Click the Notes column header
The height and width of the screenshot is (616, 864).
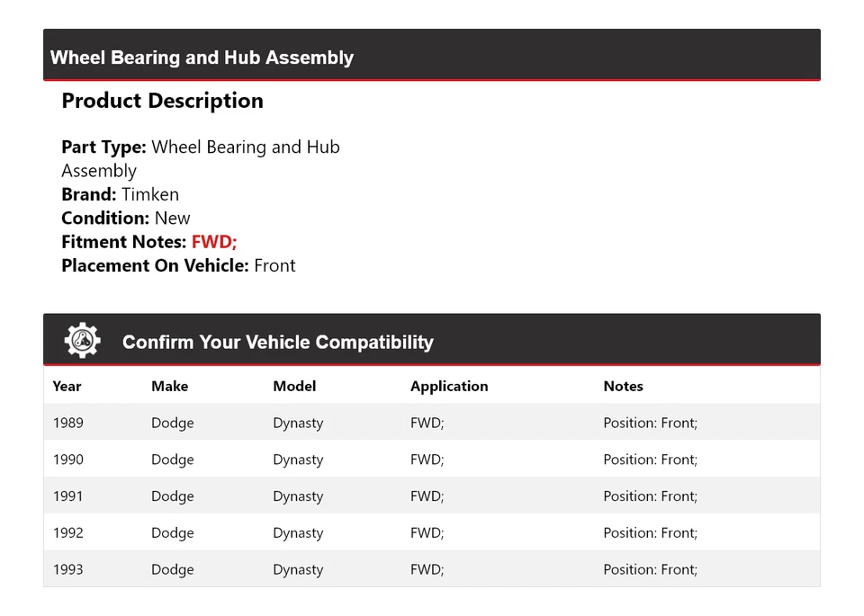tap(623, 386)
